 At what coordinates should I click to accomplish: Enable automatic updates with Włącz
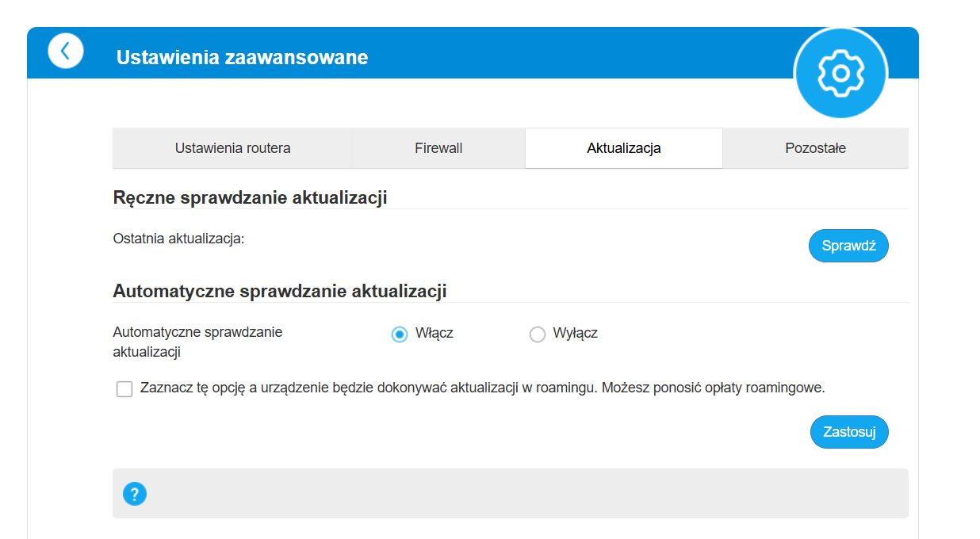click(400, 334)
